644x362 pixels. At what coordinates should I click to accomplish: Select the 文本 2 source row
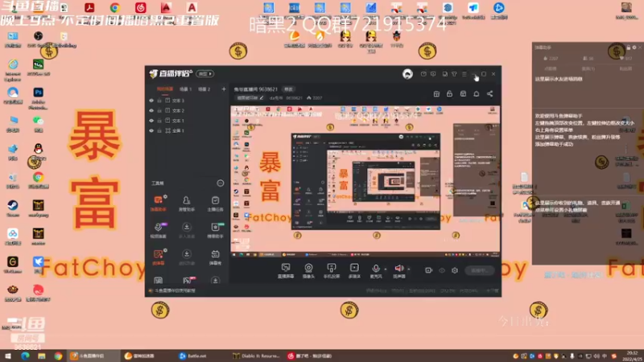point(188,110)
